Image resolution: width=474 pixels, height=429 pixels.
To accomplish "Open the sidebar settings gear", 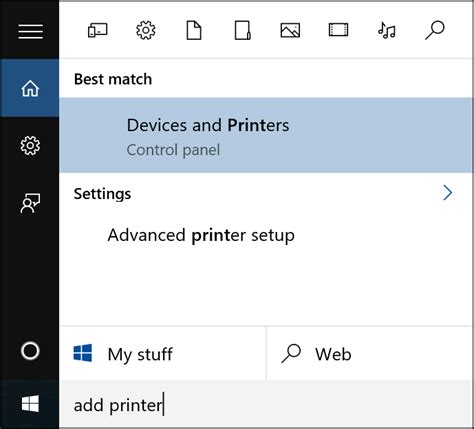I will pyautogui.click(x=30, y=145).
